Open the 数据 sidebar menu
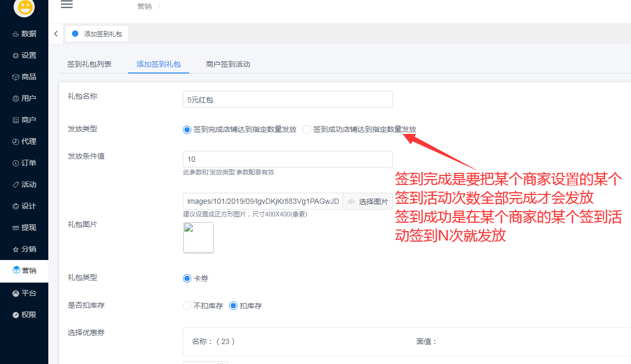The image size is (631, 364). tap(24, 34)
